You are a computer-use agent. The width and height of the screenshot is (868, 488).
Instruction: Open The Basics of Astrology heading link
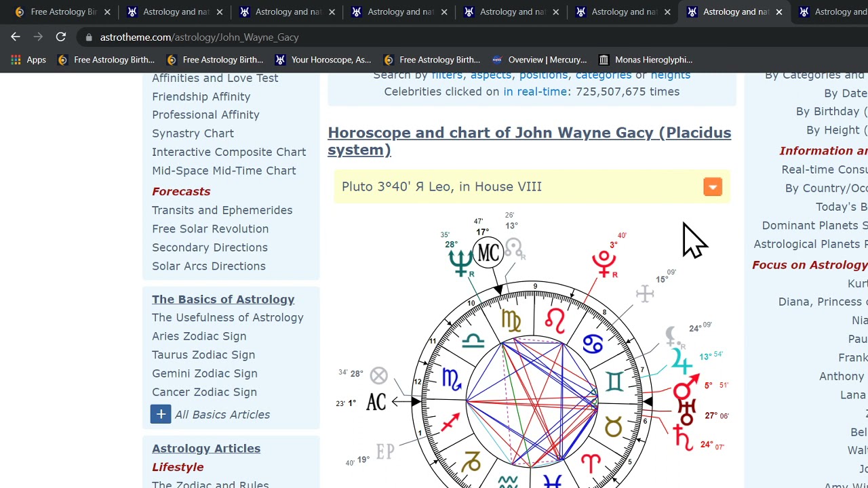click(x=223, y=300)
